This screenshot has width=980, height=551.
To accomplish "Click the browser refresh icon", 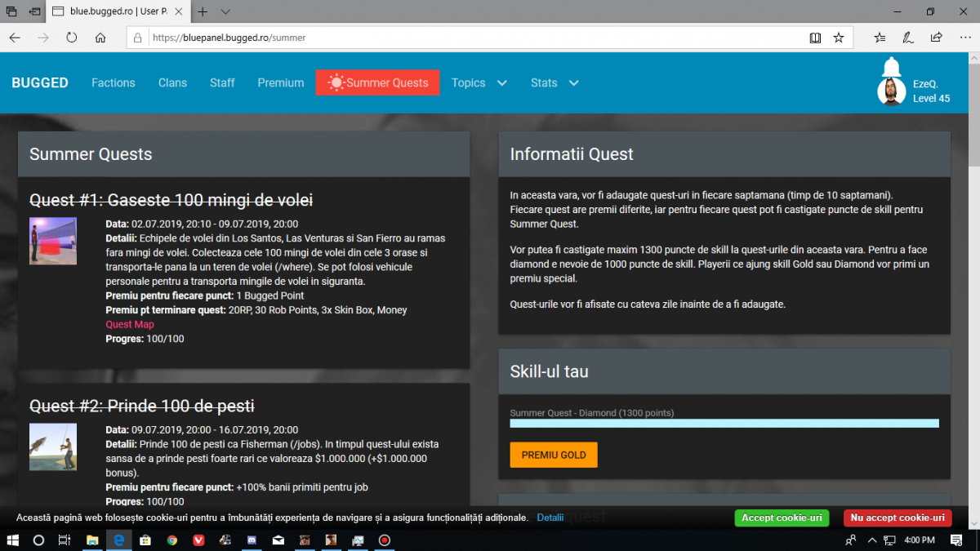I will [72, 38].
